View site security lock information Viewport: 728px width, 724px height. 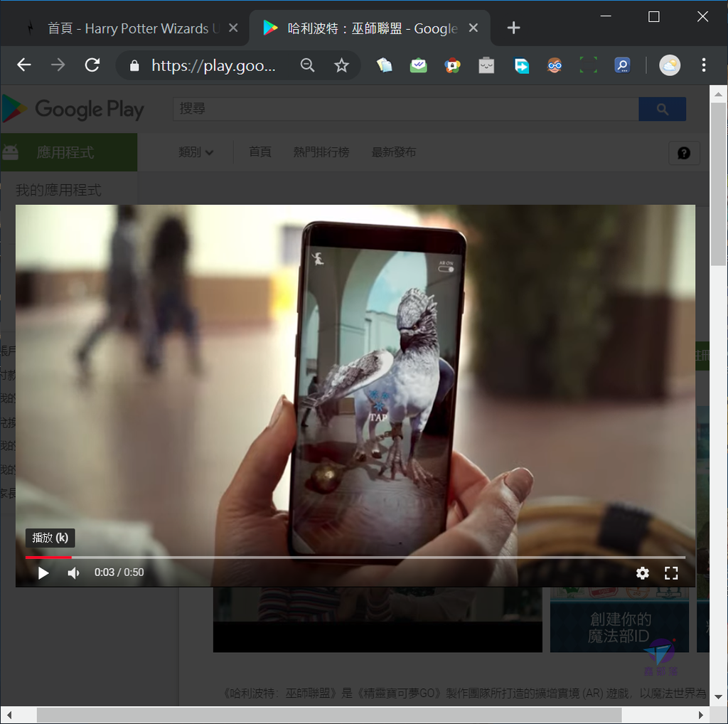pyautogui.click(x=134, y=65)
